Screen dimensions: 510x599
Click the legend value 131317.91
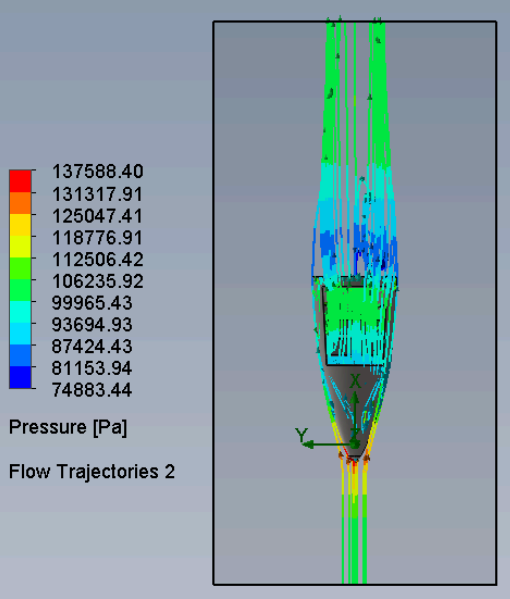(x=97, y=194)
